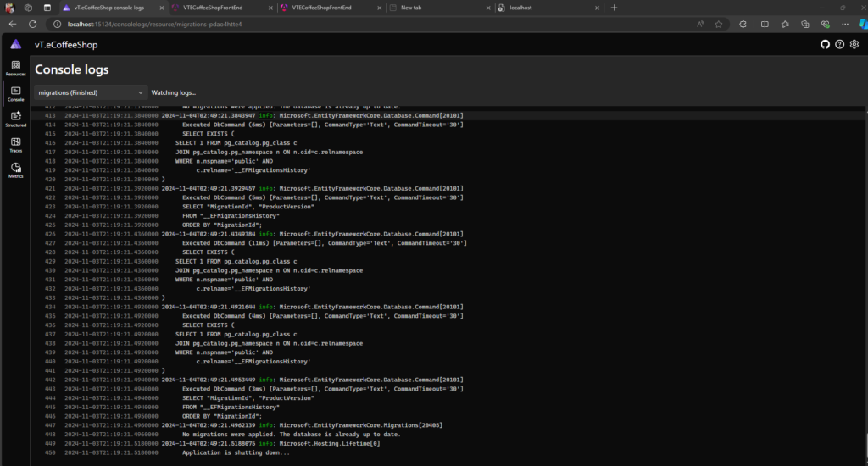Viewport: 868px width, 466px height.
Task: Open the Resources page in sidebar
Action: pyautogui.click(x=15, y=69)
